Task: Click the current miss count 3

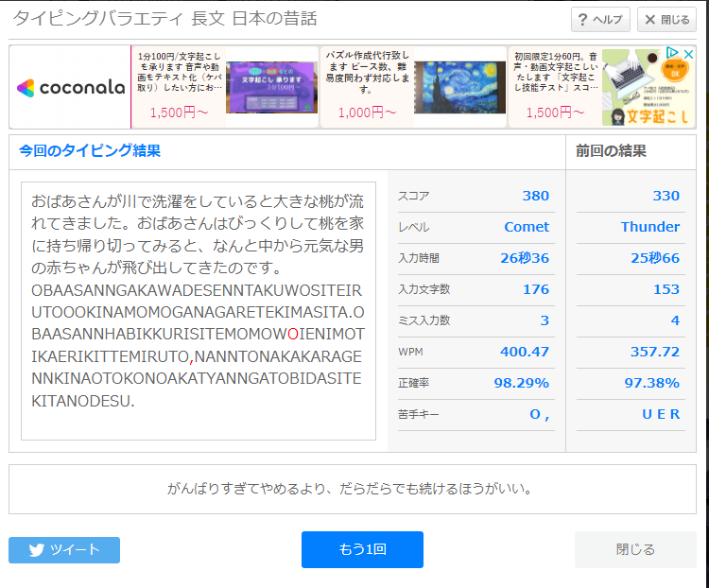Action: pos(545,320)
